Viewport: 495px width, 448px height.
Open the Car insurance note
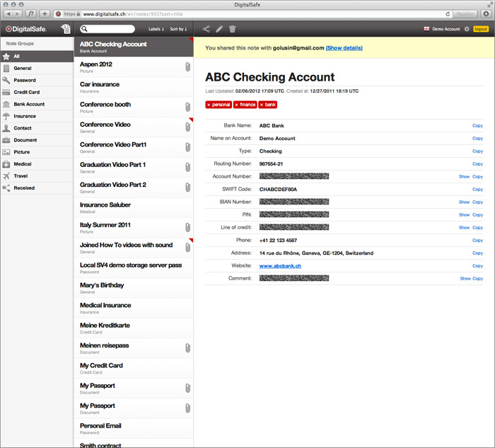[x=134, y=87]
